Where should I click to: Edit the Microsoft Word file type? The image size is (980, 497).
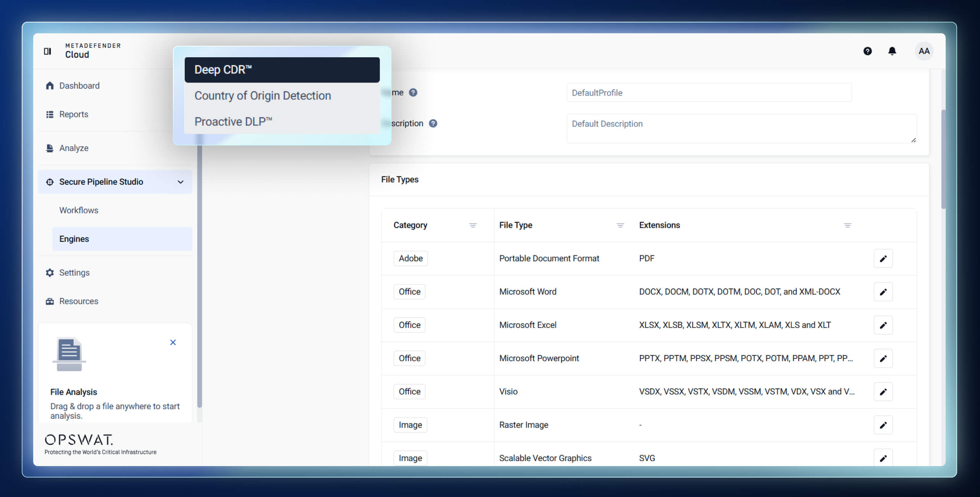[883, 292]
